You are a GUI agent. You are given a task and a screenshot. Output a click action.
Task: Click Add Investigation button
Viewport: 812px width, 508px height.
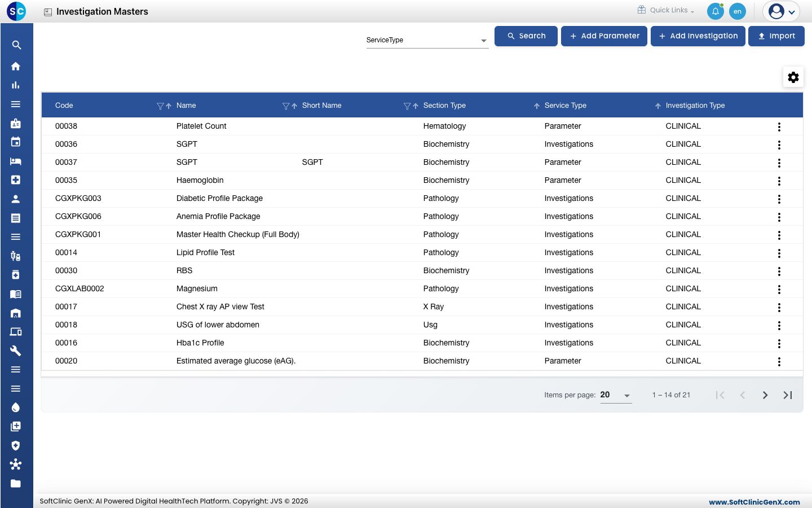(x=698, y=36)
